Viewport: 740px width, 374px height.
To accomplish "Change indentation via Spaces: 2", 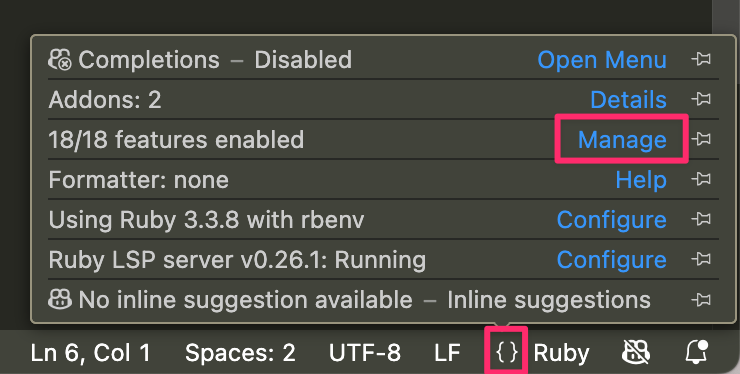I will [240, 353].
